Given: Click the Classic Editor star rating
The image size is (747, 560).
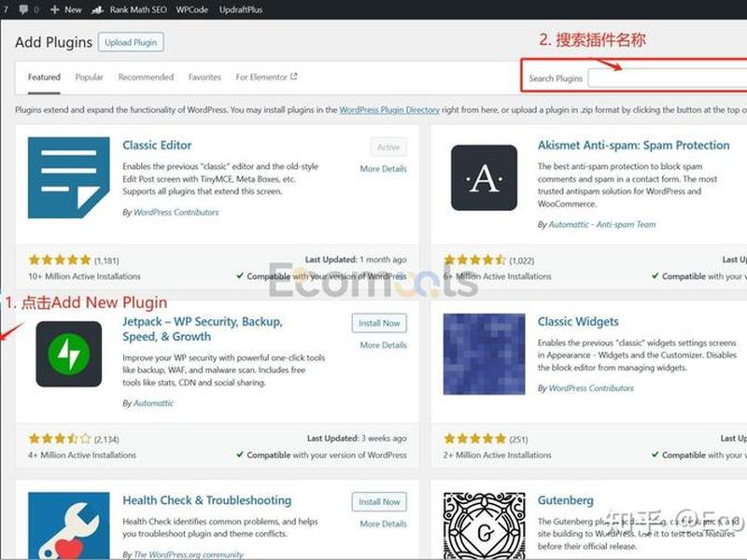Looking at the screenshot, I should point(60,260).
